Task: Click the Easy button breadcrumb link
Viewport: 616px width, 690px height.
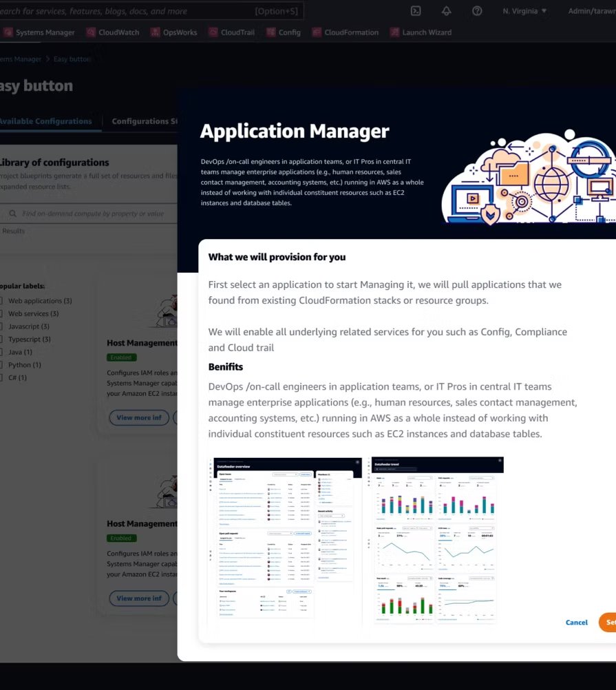Action: coord(72,59)
